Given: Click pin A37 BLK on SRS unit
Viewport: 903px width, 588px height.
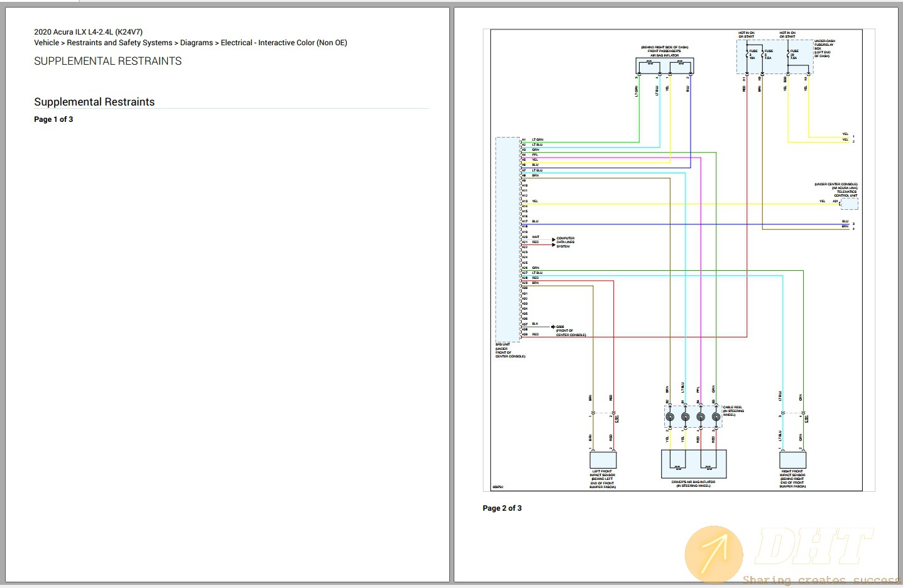Looking at the screenshot, I should [530, 324].
